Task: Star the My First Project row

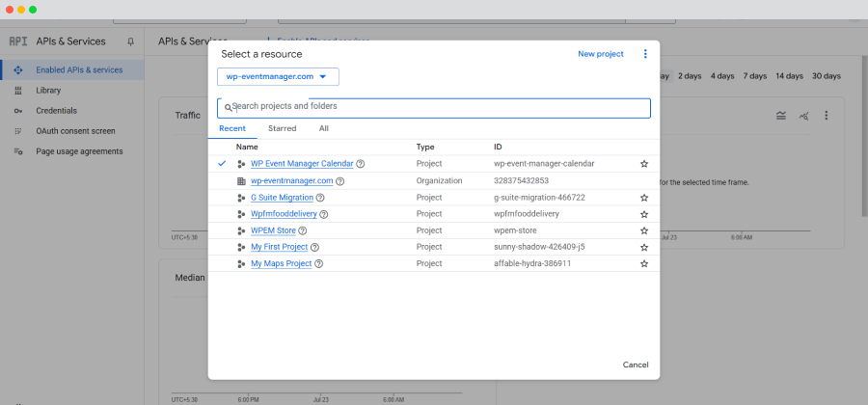Action: [x=644, y=247]
